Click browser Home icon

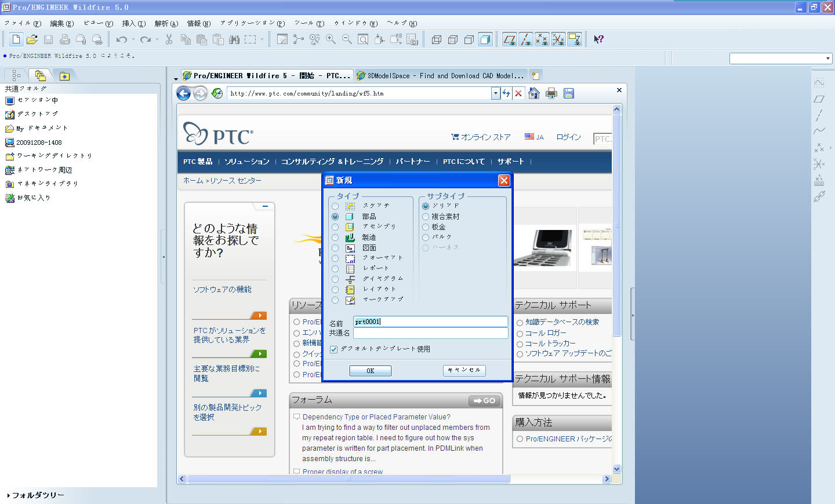tap(535, 93)
